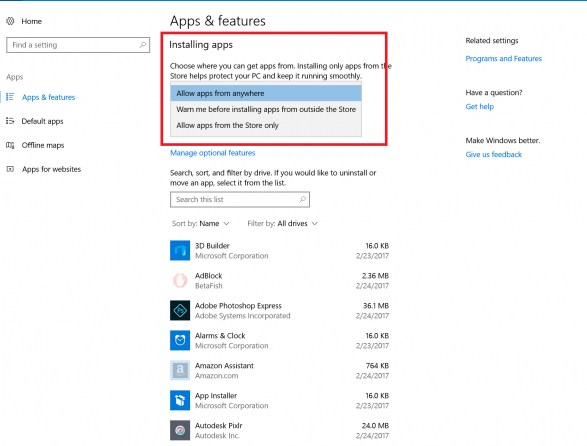Image resolution: width=587 pixels, height=446 pixels.
Task: Click the Amazon Assistant icon
Action: click(x=180, y=370)
